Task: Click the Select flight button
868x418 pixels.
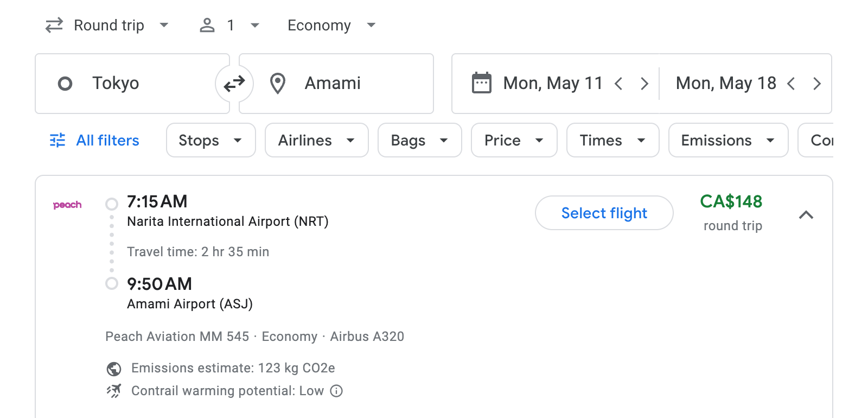Action: 604,213
